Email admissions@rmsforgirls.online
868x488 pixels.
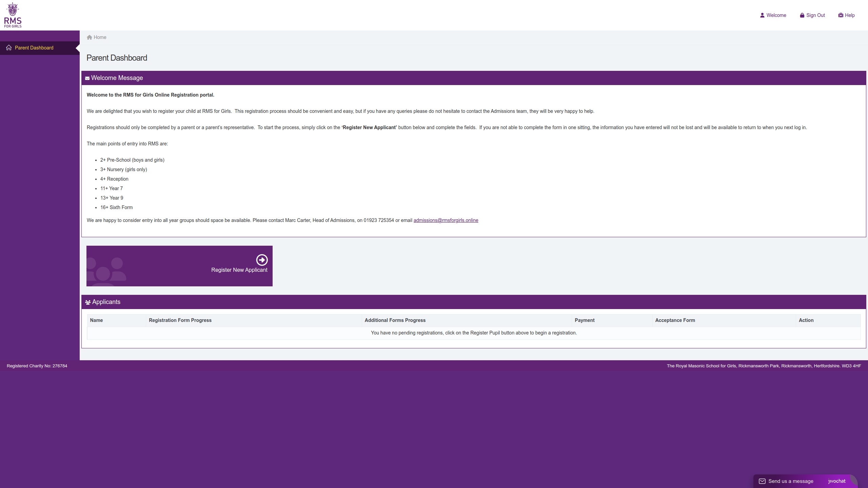446,220
